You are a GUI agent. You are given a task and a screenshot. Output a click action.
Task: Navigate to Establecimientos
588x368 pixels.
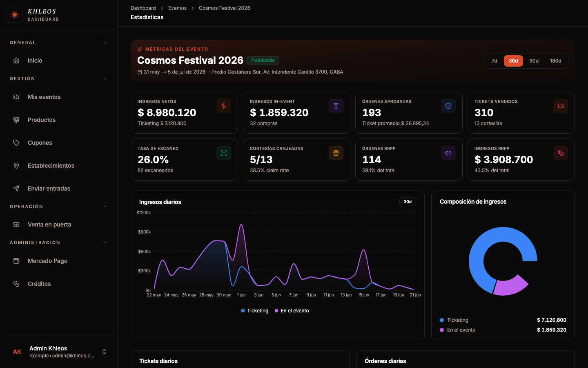click(x=58, y=166)
